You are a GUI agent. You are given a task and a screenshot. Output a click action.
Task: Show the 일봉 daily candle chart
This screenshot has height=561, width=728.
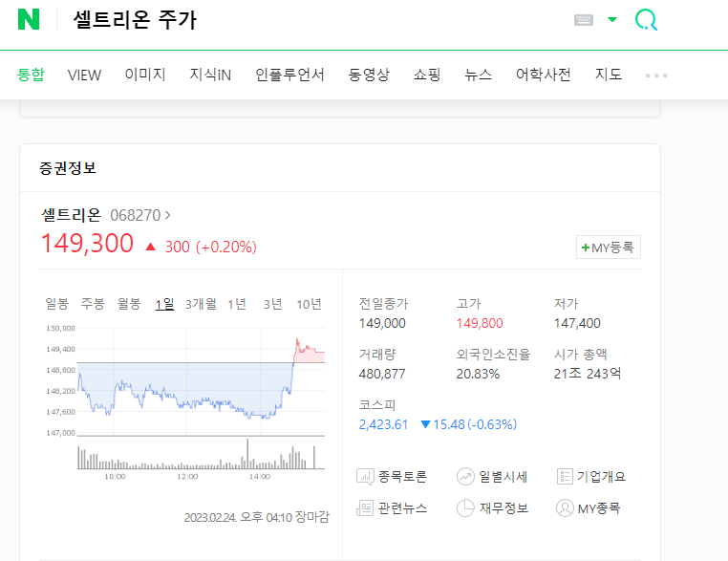[x=56, y=304]
